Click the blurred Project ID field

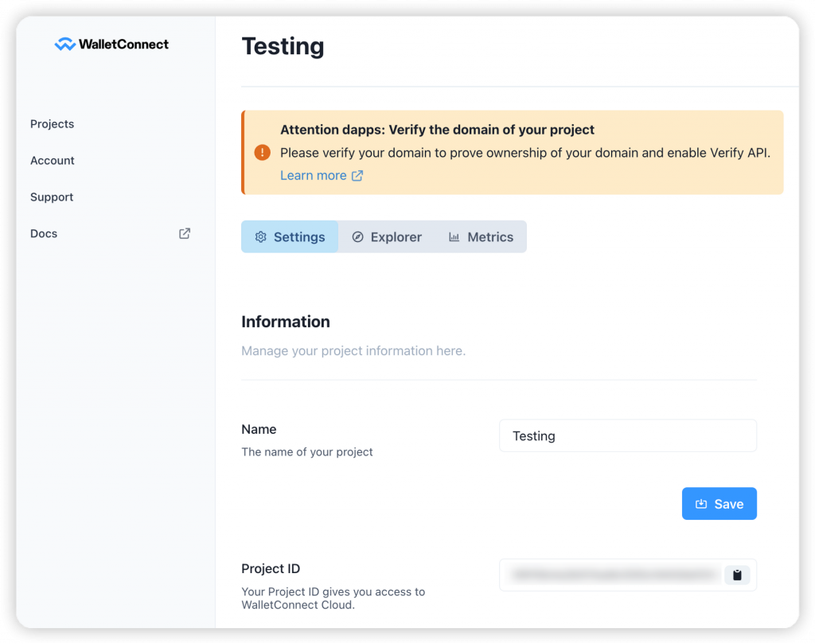(611, 575)
